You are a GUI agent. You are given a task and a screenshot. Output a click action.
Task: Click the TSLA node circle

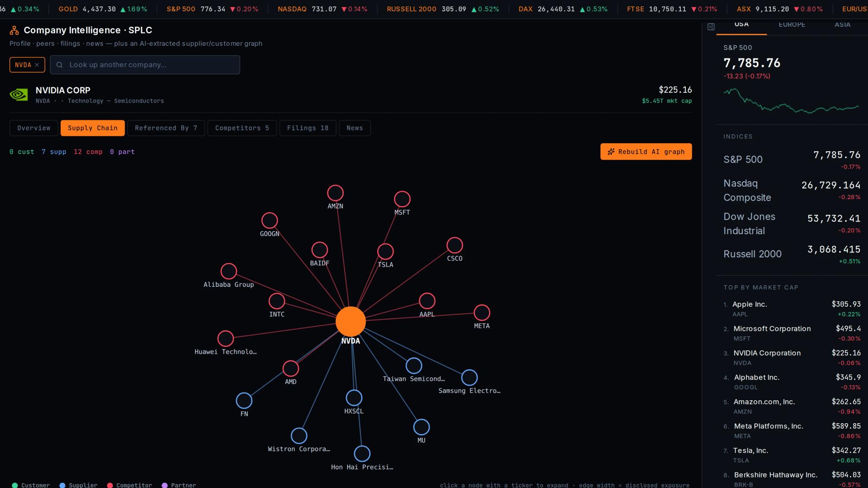coord(385,252)
